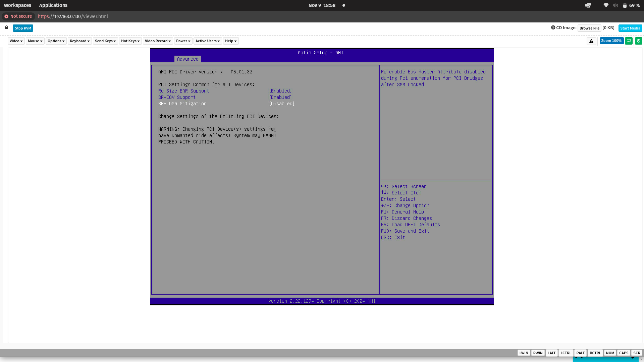This screenshot has height=362, width=644.
Task: Click the Zoom 100% button
Action: (611, 41)
